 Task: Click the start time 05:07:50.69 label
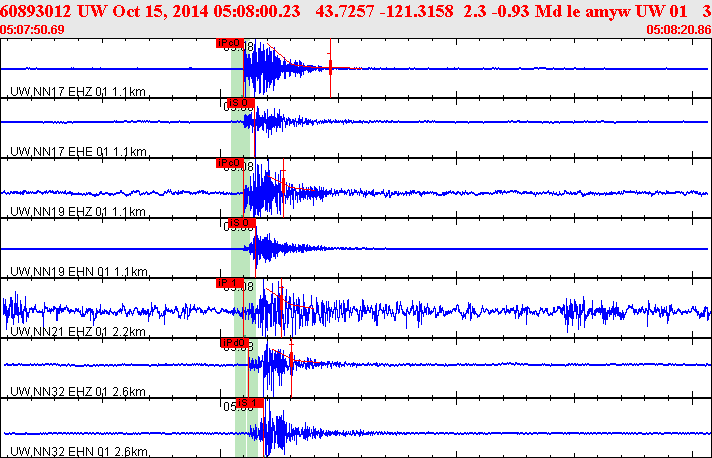pyautogui.click(x=33, y=29)
